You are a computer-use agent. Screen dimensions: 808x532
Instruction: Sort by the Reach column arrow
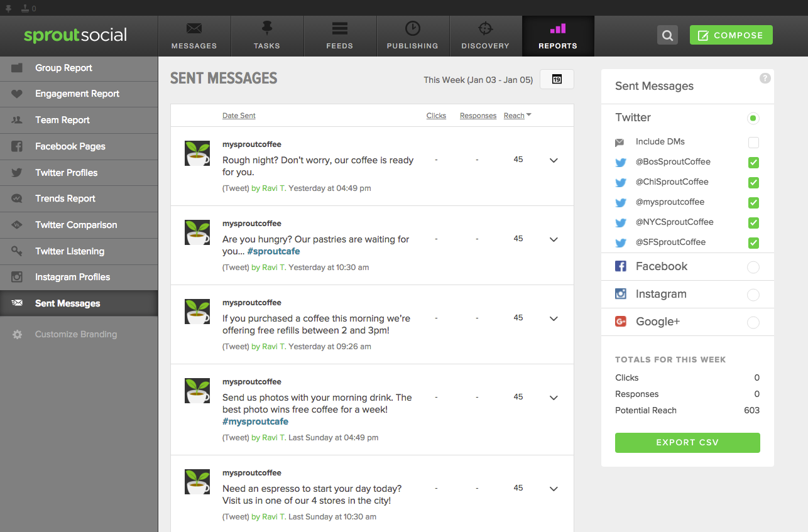[x=529, y=115]
